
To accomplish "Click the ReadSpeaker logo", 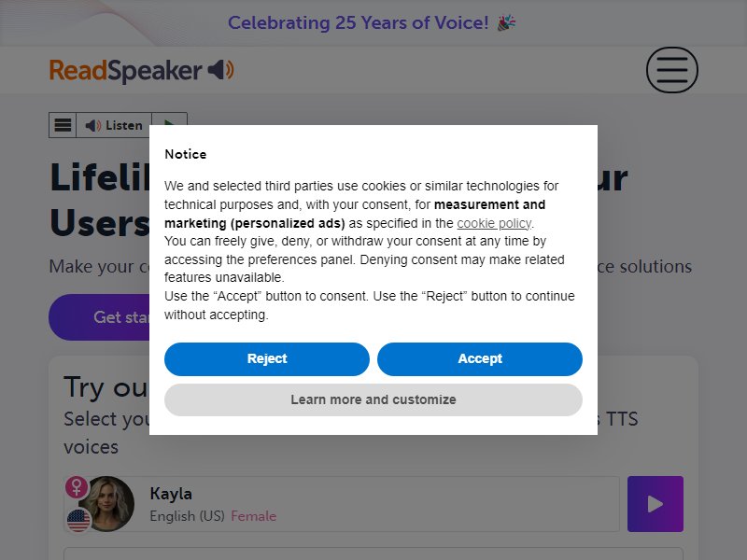I will coord(142,71).
